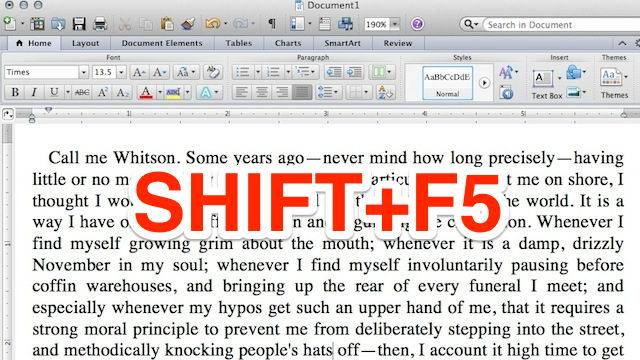Click the Increase Indent icon
The width and height of the screenshot is (640, 360).
(x=354, y=72)
